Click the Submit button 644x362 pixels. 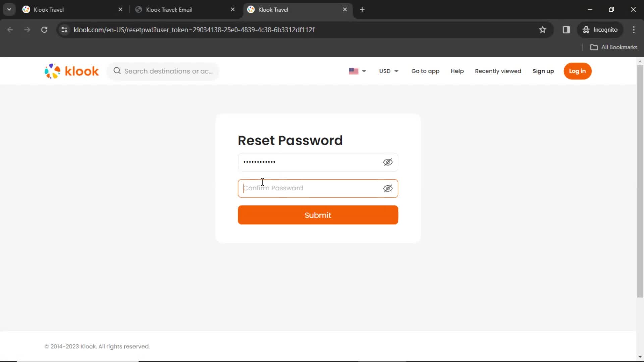click(x=318, y=215)
